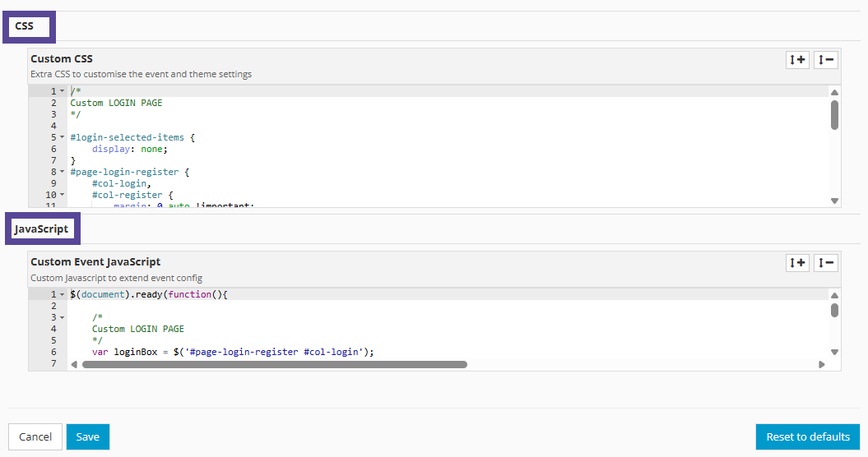Viewport: 868px width, 457px height.
Task: Collapse #page-login-register block at line 8
Action: tap(62, 172)
